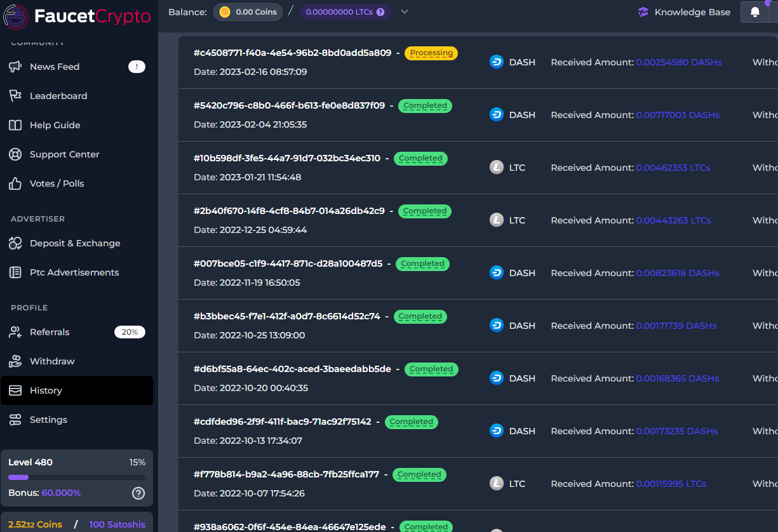The image size is (778, 532).
Task: Click LTC icon in the 0.00443263 row
Action: pos(497,220)
